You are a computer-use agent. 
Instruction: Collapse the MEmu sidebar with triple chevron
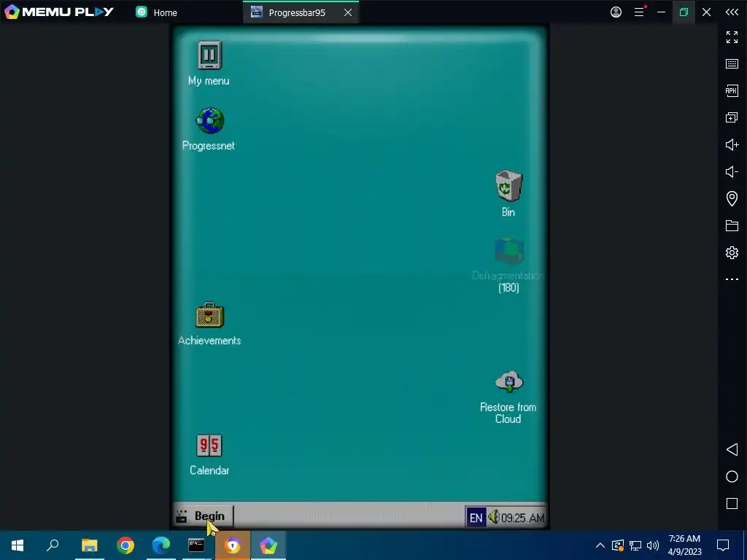732,12
